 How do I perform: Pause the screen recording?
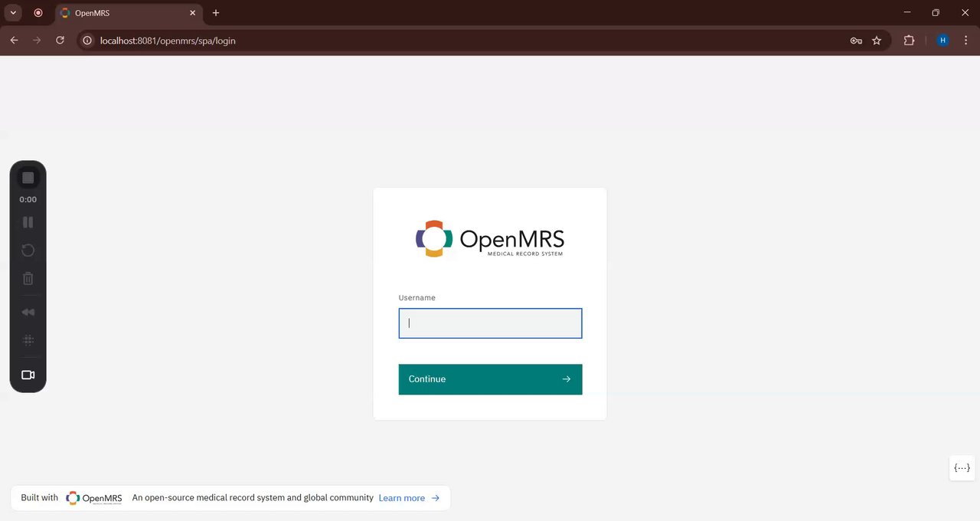click(28, 222)
